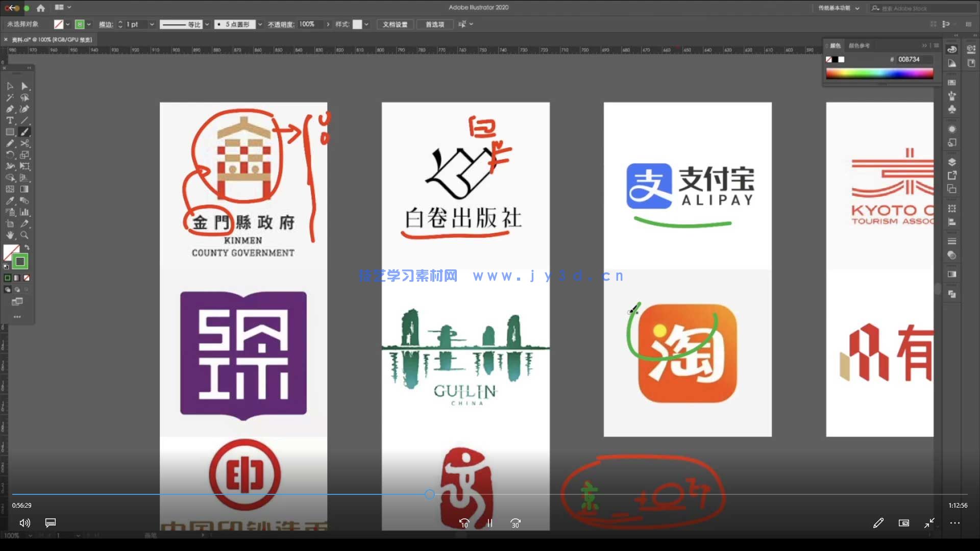Click the hex value field showing 00B734
Viewport: 980px width, 551px height.
pyautogui.click(x=909, y=60)
